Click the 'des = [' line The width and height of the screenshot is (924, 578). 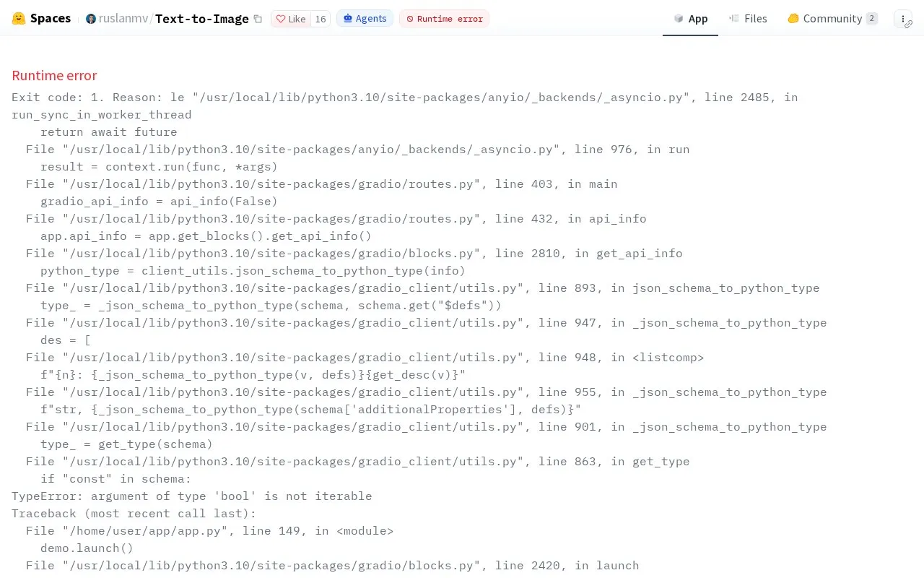(x=66, y=340)
